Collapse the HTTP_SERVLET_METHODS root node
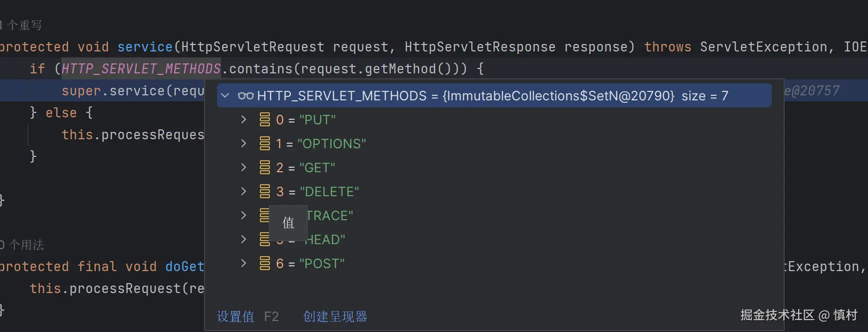 point(225,96)
